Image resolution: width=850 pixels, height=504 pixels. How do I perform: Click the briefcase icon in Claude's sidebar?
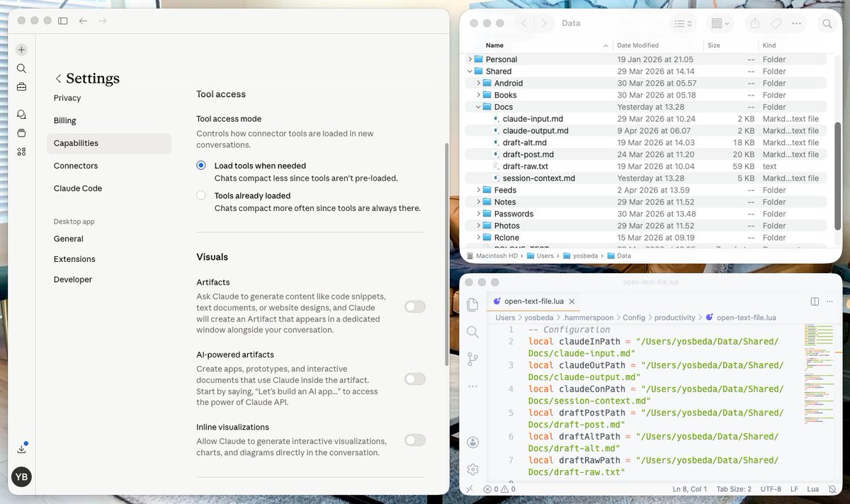click(x=21, y=87)
